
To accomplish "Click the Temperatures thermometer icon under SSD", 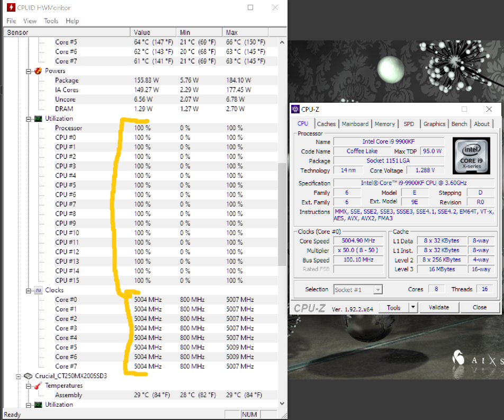I will tap(38, 385).
